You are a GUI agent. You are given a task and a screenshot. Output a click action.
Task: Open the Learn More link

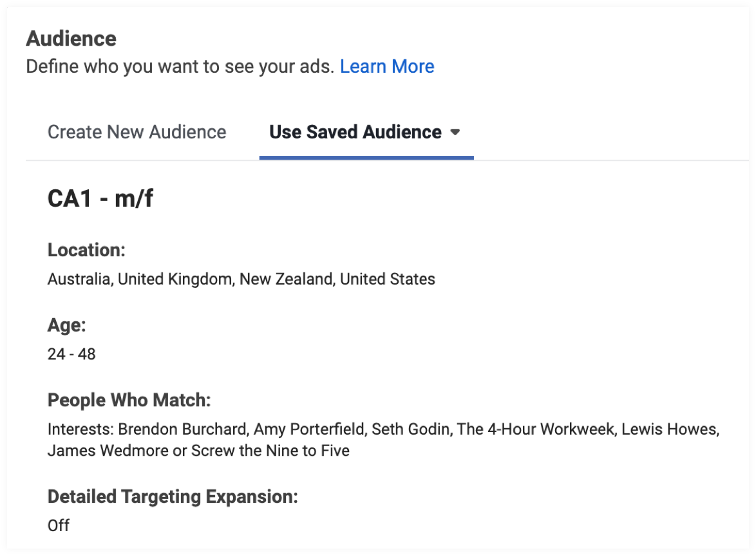click(x=387, y=66)
